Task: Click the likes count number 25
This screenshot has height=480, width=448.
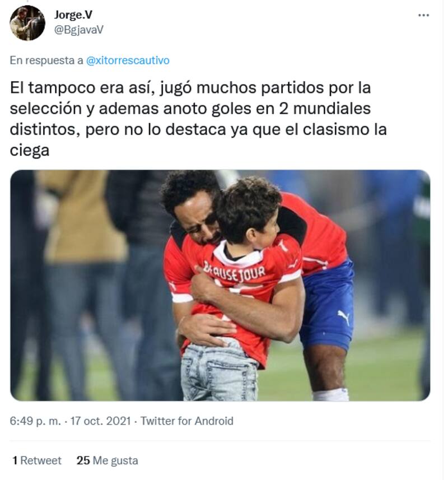Action: 83,460
